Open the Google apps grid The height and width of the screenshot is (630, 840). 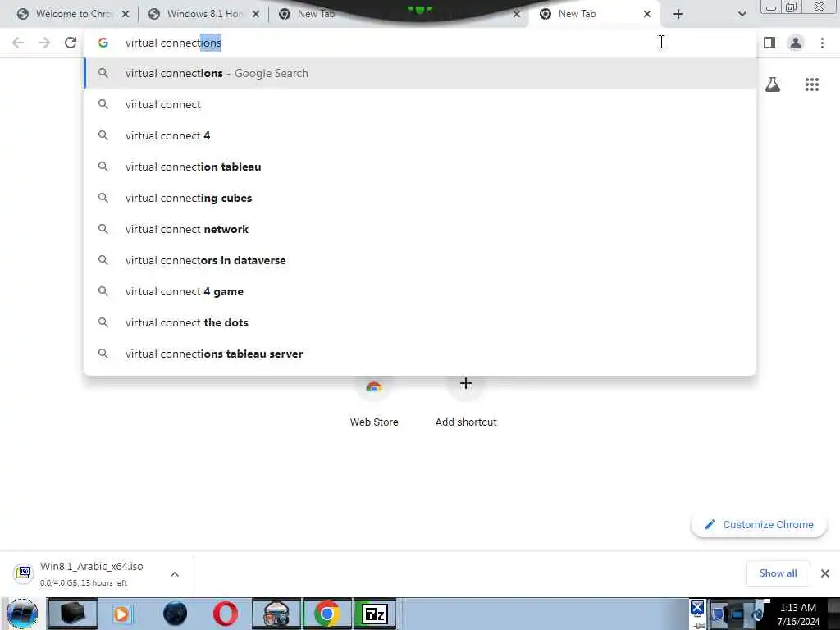tap(812, 84)
